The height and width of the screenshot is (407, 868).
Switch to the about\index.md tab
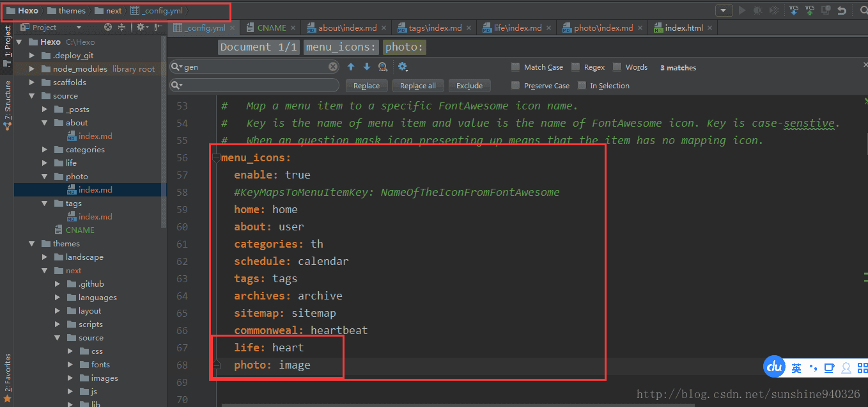347,28
